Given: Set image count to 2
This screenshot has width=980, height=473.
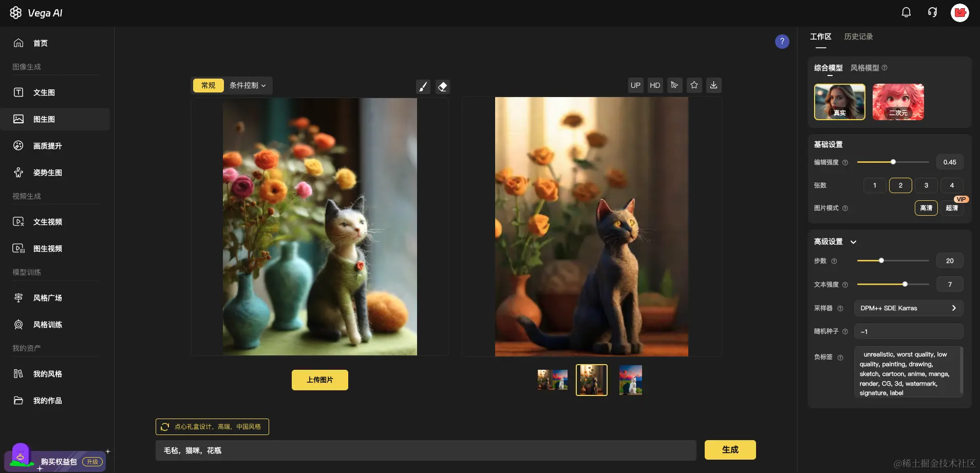Looking at the screenshot, I should coord(900,185).
